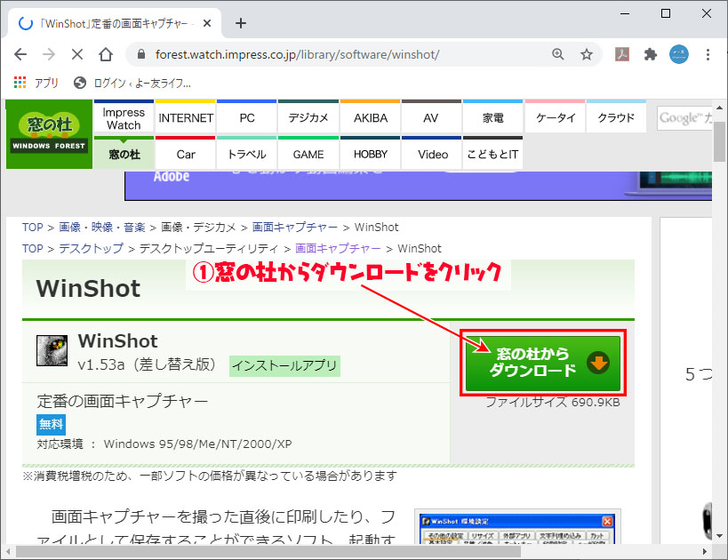Open the AV nav tab
This screenshot has height=560, width=728.
pos(431,116)
